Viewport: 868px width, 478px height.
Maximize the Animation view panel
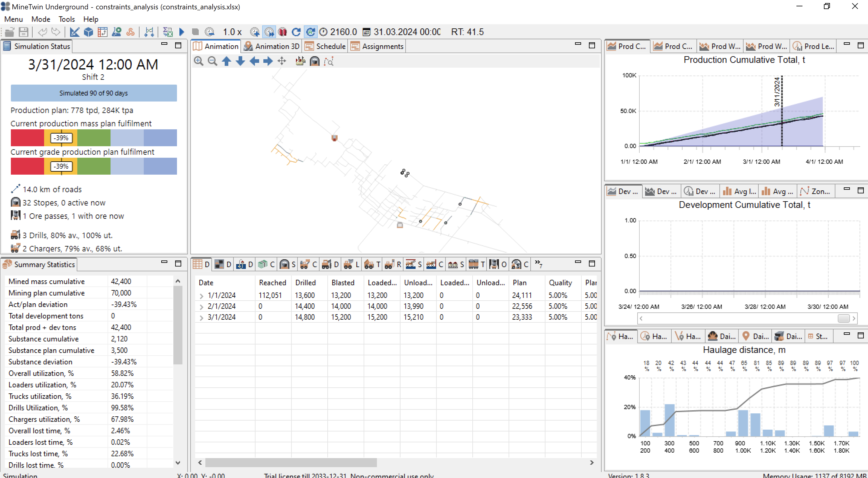592,45
